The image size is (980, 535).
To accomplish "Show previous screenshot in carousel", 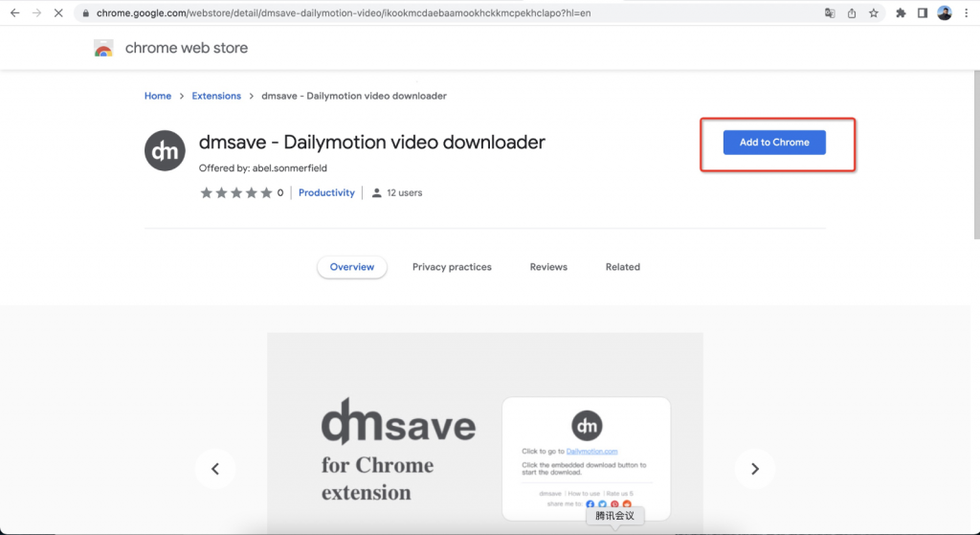I will point(215,469).
